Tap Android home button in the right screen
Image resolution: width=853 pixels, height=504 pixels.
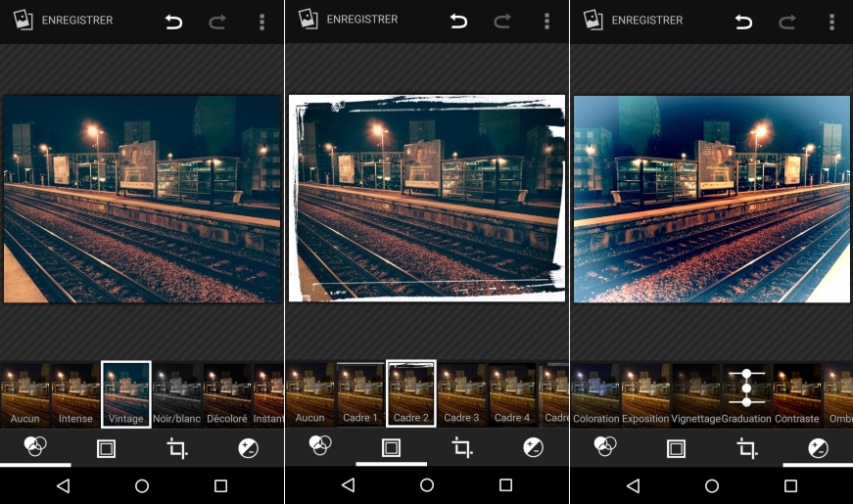(x=712, y=485)
